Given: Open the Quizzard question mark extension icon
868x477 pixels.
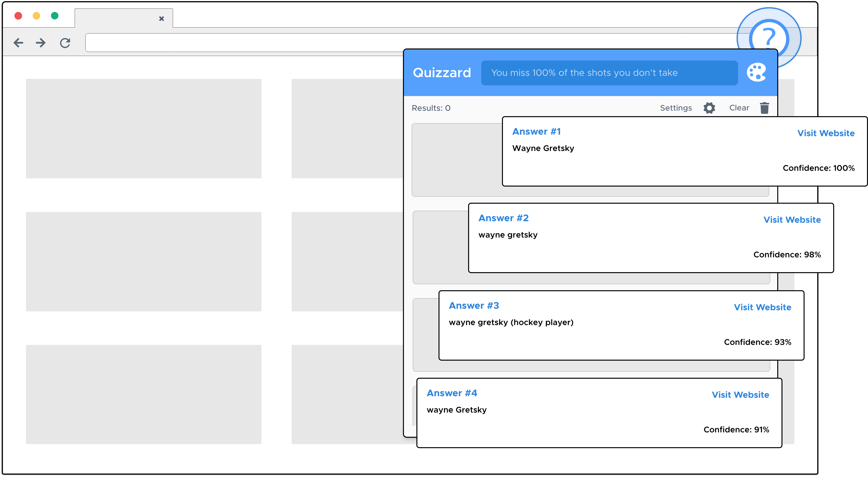Looking at the screenshot, I should tap(769, 38).
